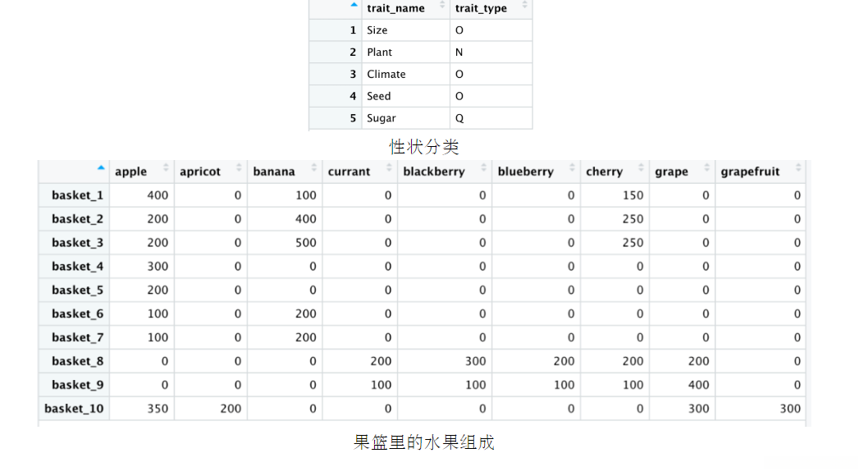Sort trait table by trait_type arrows
Screen dimensions: 868x476
tap(525, 5)
